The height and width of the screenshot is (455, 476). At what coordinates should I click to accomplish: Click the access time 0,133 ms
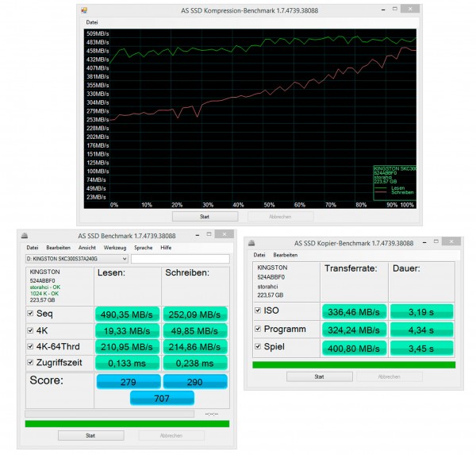coord(127,363)
